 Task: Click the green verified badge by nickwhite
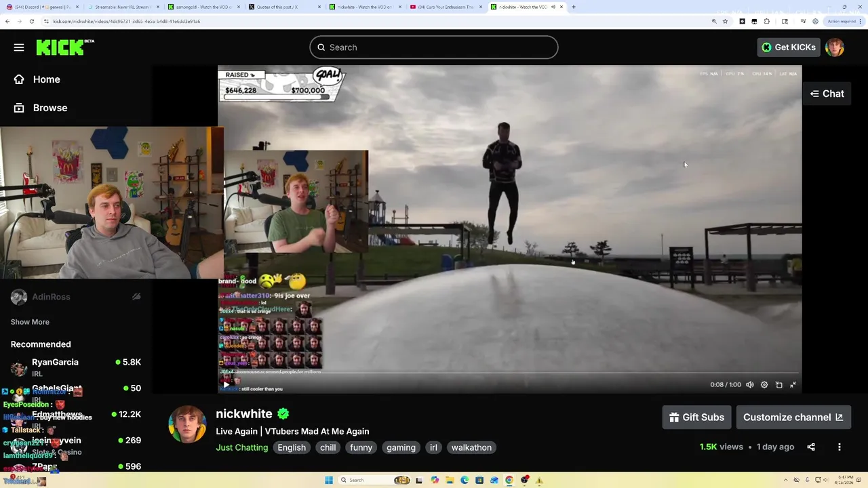tap(283, 414)
